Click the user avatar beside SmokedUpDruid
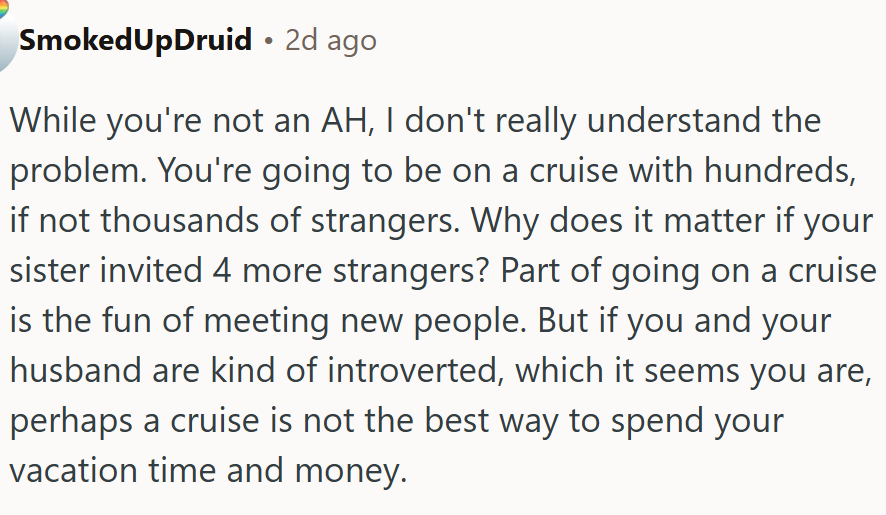The height and width of the screenshot is (515, 886). pyautogui.click(x=5, y=40)
